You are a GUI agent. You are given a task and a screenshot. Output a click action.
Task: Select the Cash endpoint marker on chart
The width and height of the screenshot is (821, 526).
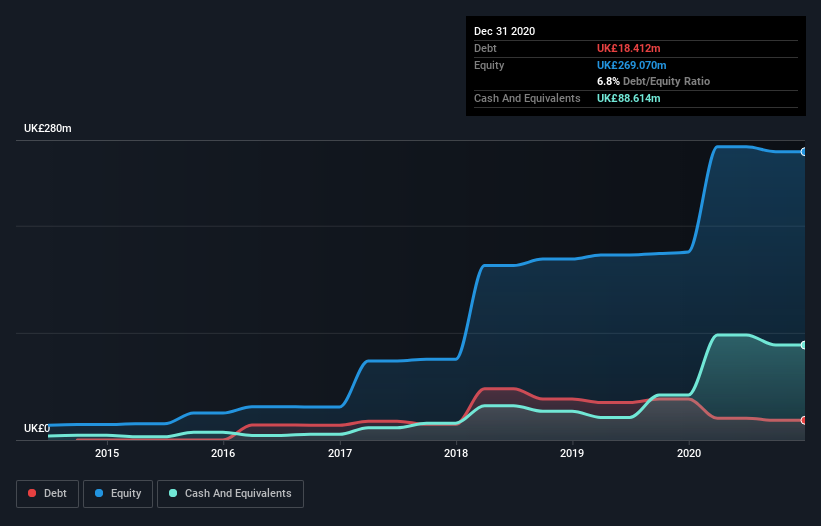pos(804,345)
